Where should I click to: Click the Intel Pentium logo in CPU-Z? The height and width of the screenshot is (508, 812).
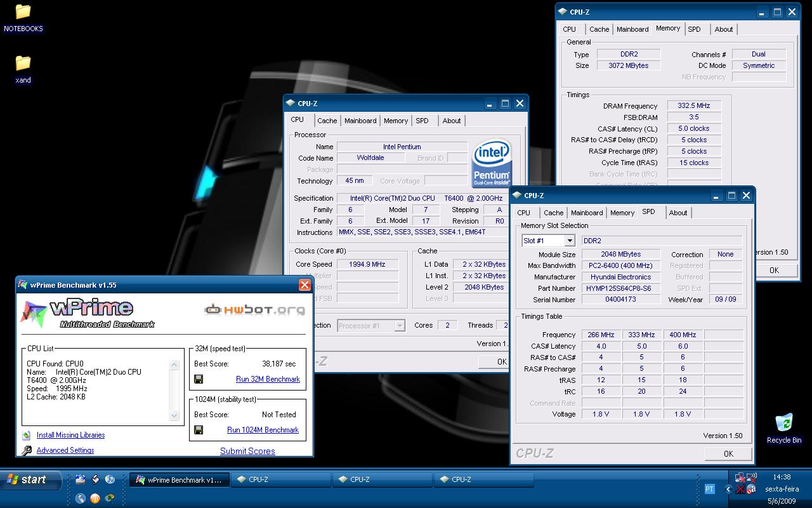point(492,164)
